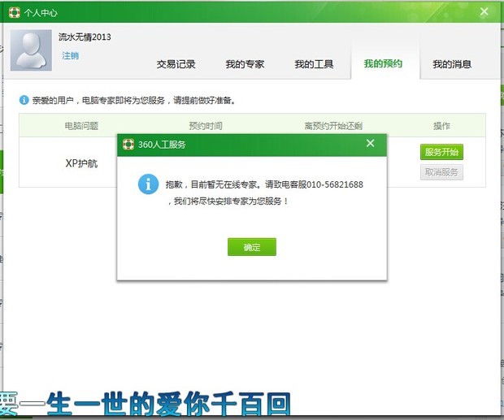Click the 电脑问题 column header
This screenshot has height=420, width=504.
tap(81, 126)
